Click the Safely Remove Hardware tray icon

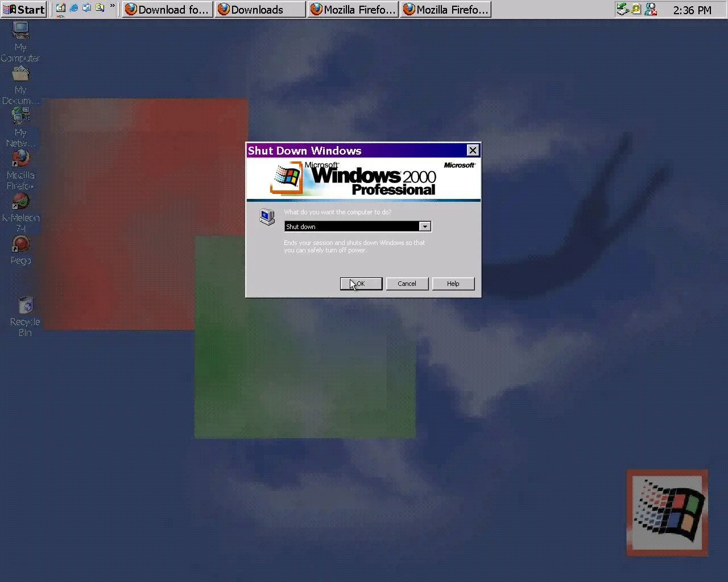[623, 9]
